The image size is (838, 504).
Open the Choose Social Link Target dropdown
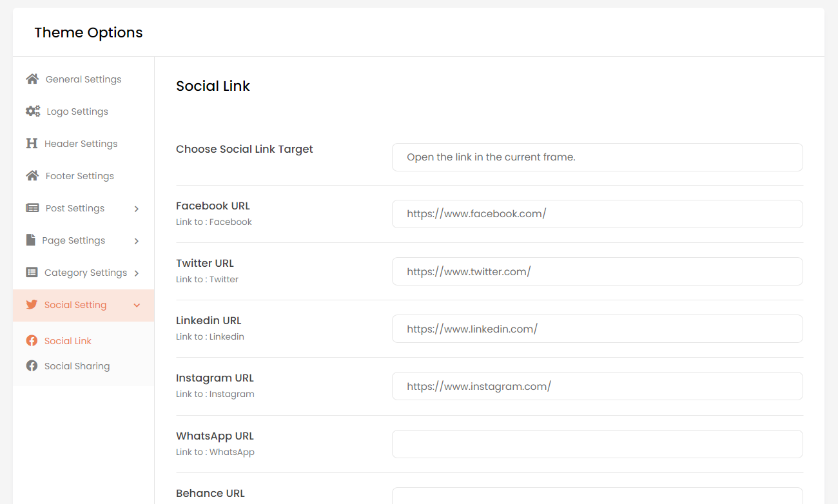pyautogui.click(x=597, y=157)
